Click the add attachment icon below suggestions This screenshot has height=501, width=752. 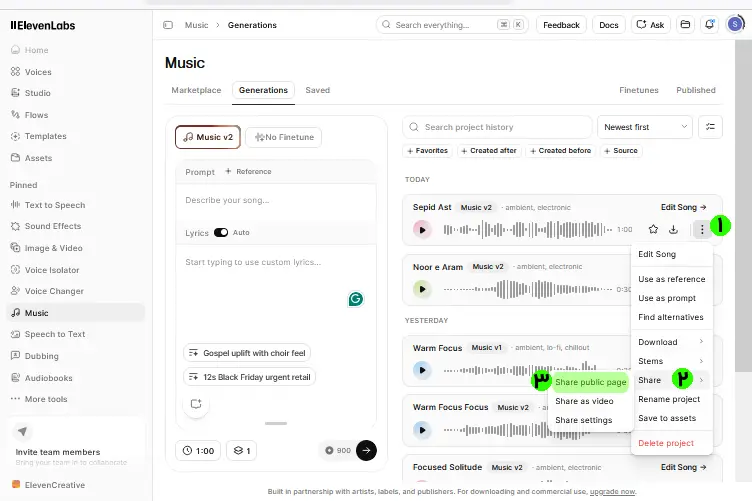196,404
